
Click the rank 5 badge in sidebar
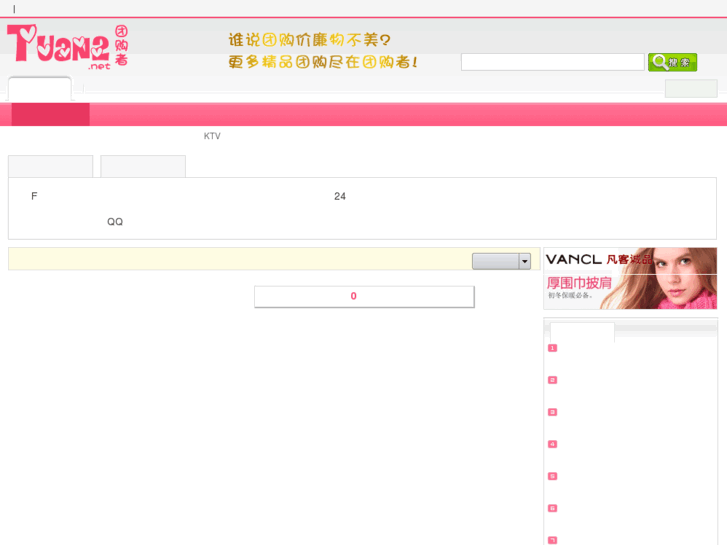[552, 476]
